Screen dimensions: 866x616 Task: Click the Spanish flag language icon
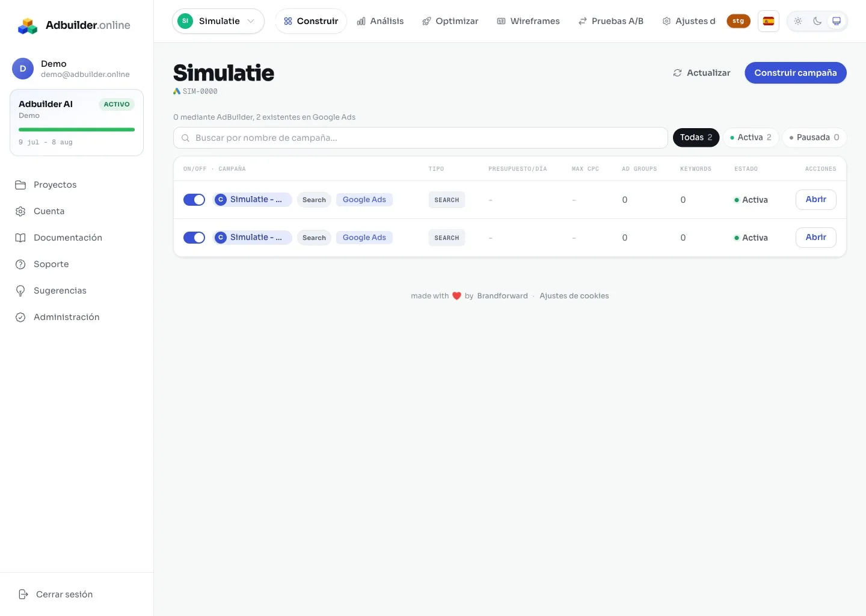(769, 21)
